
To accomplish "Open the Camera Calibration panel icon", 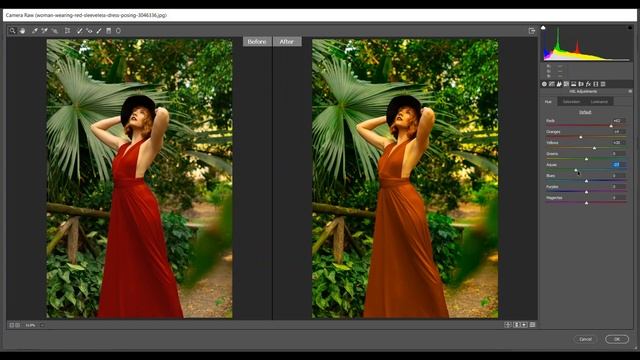I will [596, 84].
